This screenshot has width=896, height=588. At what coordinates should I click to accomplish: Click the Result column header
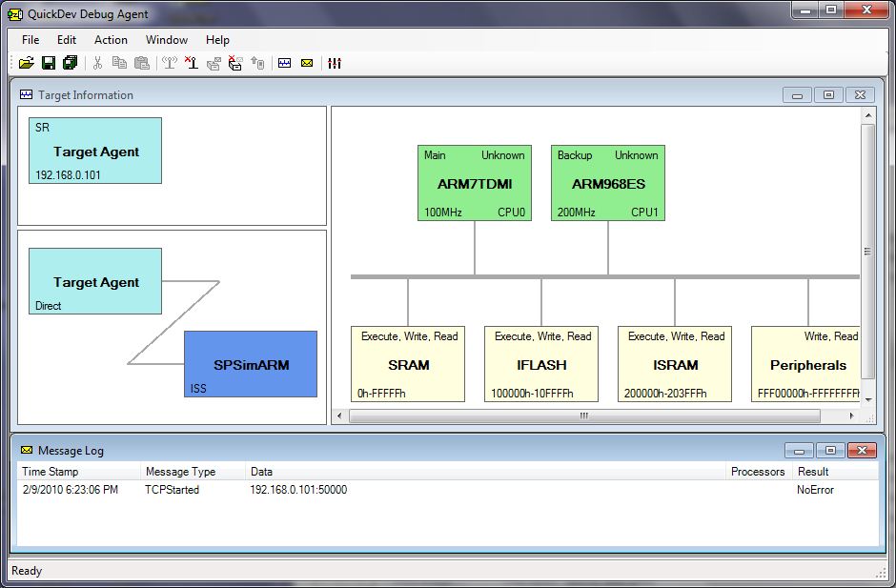(x=835, y=472)
